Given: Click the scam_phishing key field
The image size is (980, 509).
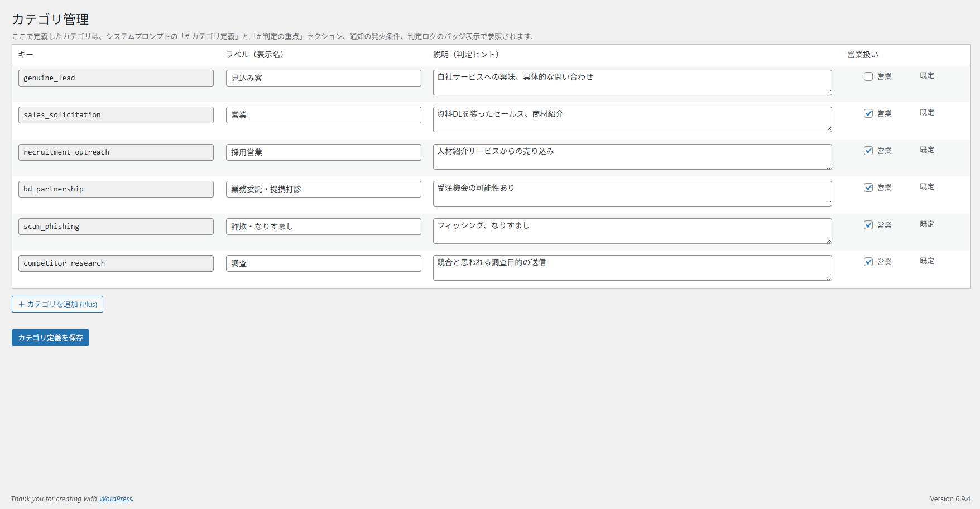Looking at the screenshot, I should pos(116,227).
